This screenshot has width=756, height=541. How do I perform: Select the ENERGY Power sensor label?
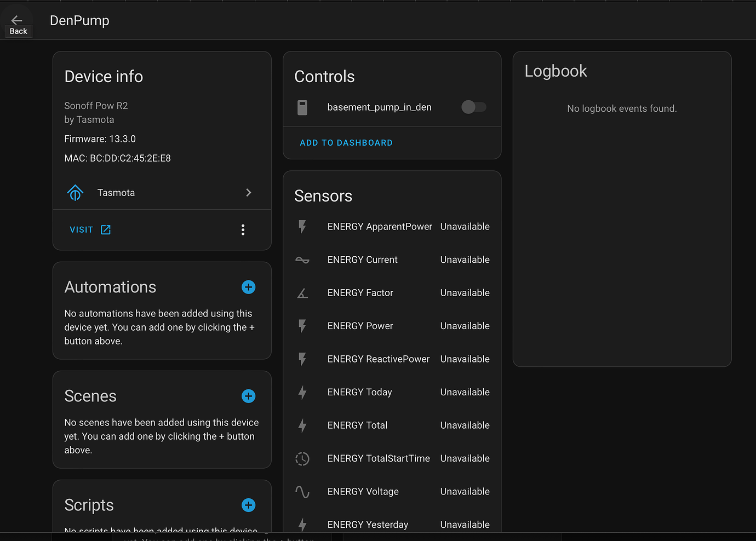[360, 326]
